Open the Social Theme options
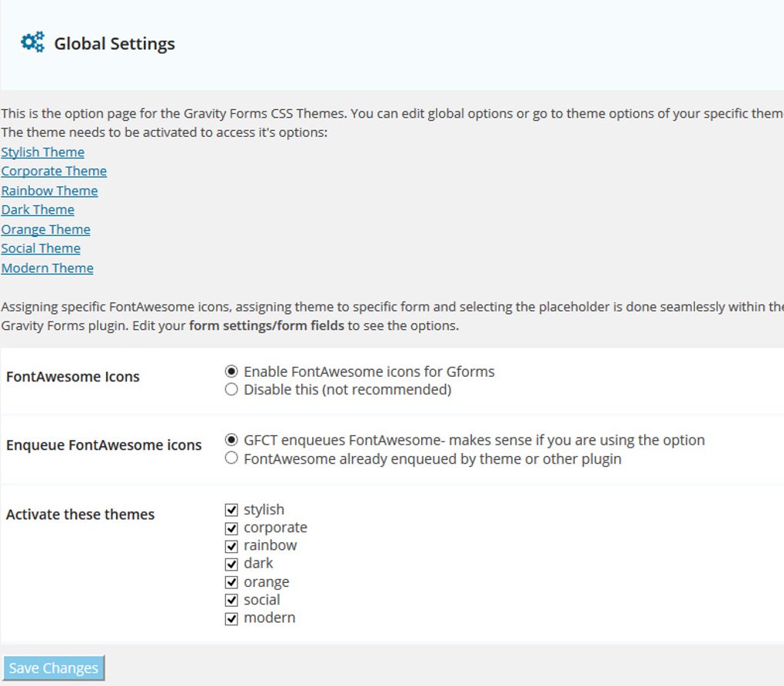 40,248
